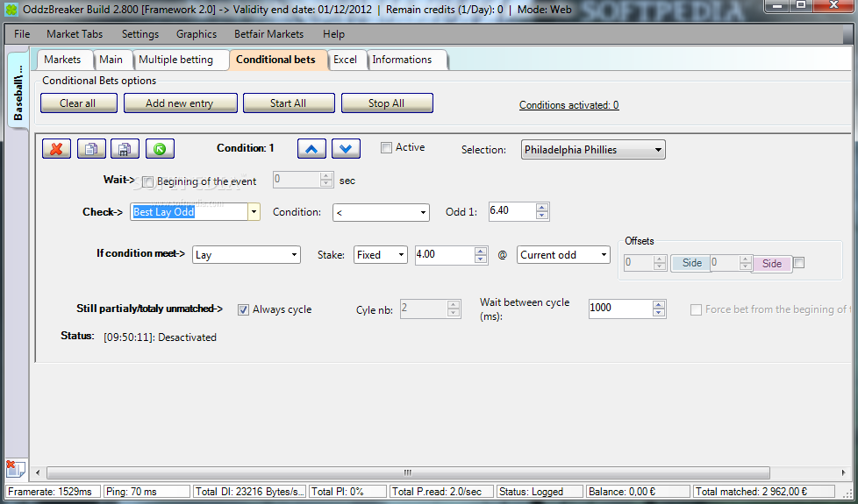The height and width of the screenshot is (504, 858).
Task: Open the Fixed stake type dropdown
Action: point(380,255)
